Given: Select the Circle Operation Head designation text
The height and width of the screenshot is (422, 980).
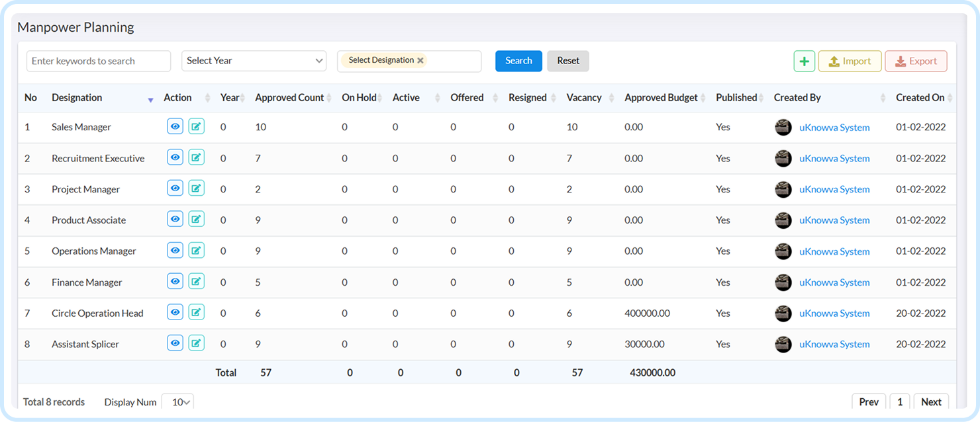Looking at the screenshot, I should pos(97,314).
